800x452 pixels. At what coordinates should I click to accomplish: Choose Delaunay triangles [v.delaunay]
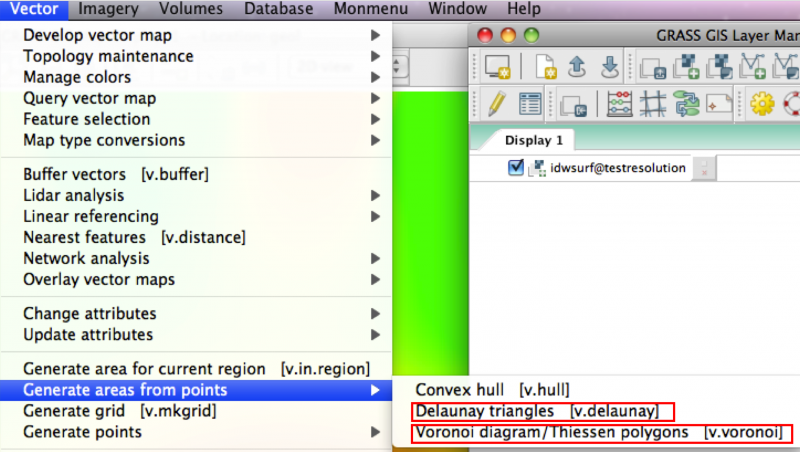(542, 411)
